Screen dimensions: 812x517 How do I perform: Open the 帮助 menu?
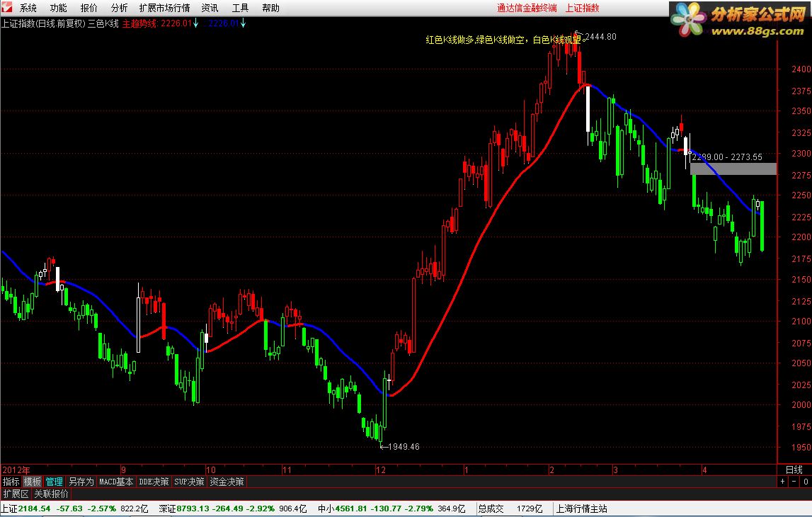click(270, 8)
